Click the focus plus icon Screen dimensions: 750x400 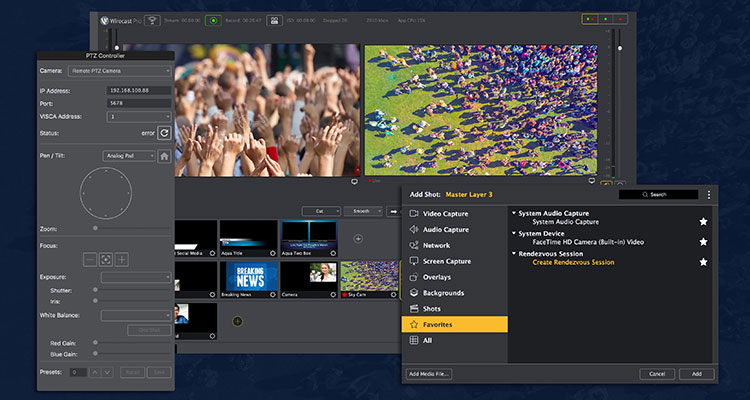click(122, 259)
